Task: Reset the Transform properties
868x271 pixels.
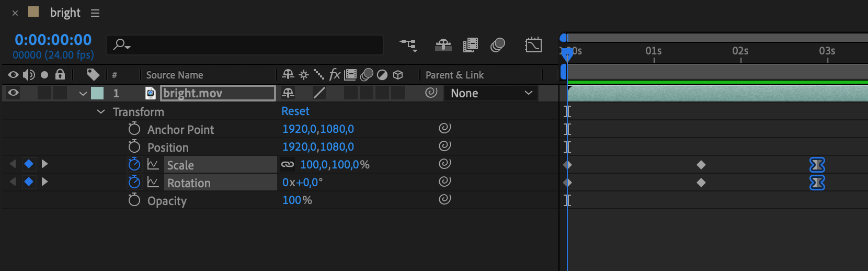Action: 295,111
